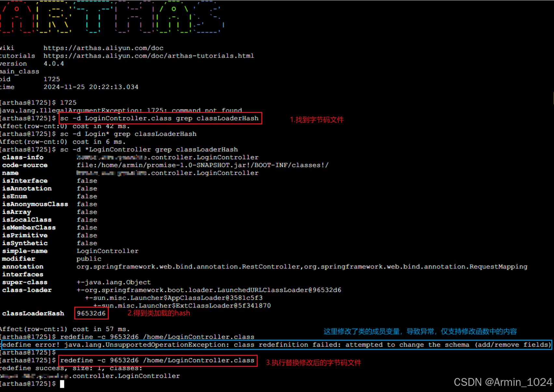This screenshot has height=392, width=554.
Task: Click the 'cost in 42 ms.' line
Action: [65, 126]
